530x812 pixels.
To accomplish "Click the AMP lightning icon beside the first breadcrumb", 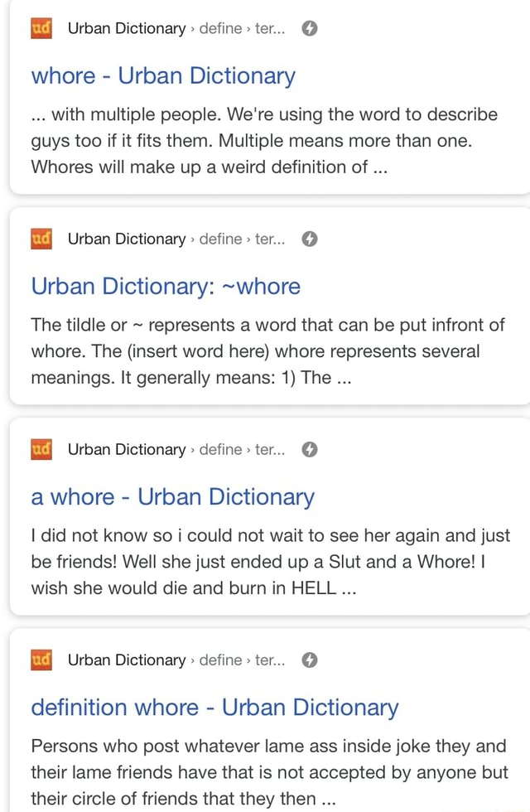I will coord(309,27).
